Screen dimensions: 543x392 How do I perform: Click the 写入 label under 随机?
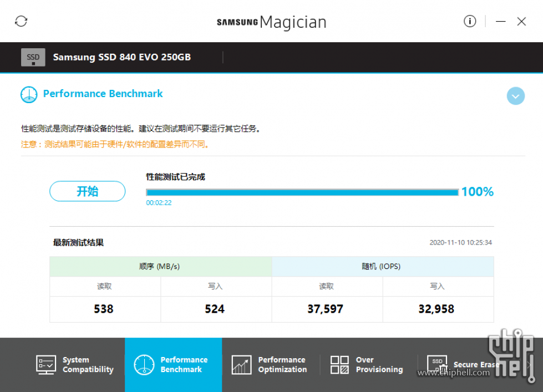click(x=437, y=287)
